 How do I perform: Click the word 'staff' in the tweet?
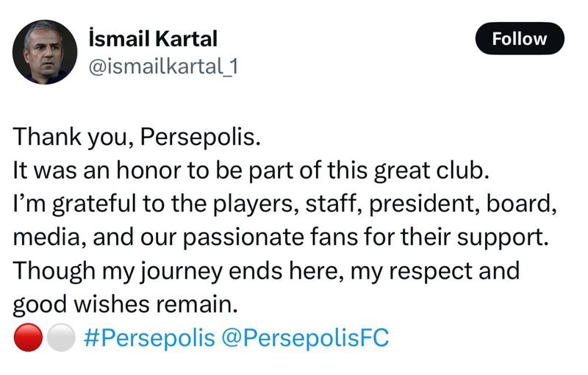(334, 204)
